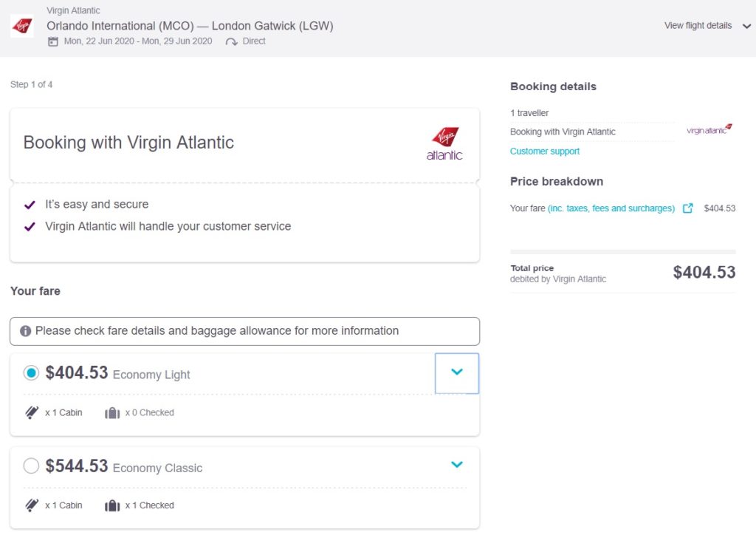The width and height of the screenshot is (756, 535).
Task: Click cabin bag icon under Economy Light
Action: tap(32, 412)
